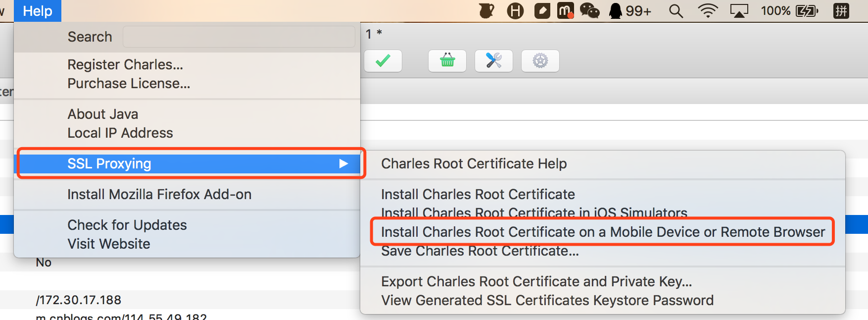Image resolution: width=868 pixels, height=320 pixels.
Task: Click the Wi-Fi status icon
Action: [708, 11]
